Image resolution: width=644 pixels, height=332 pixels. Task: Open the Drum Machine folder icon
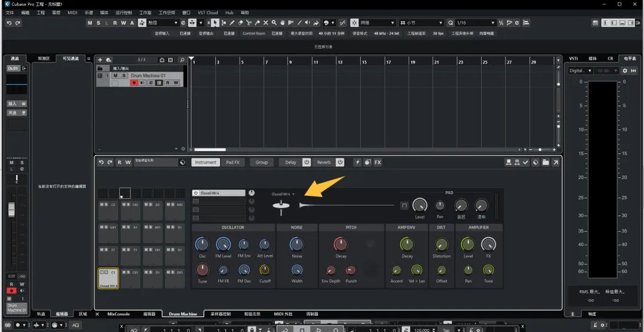point(546,162)
